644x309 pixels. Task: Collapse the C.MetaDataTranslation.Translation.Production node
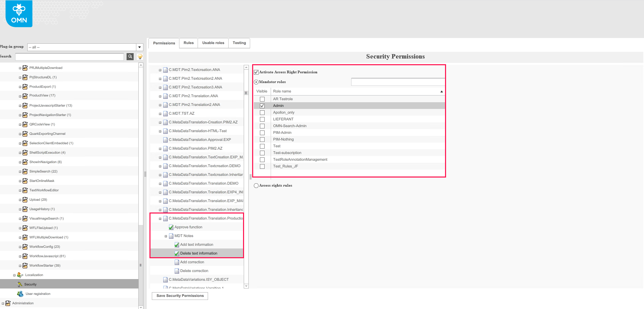coord(160,218)
